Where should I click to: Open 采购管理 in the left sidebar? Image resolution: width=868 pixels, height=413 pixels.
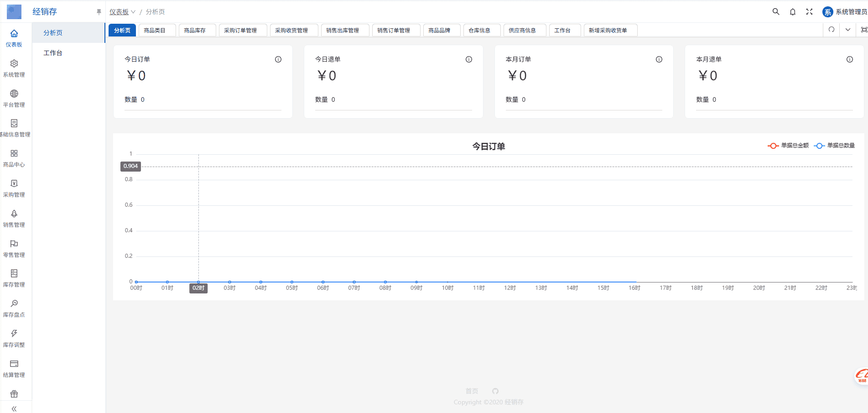tap(14, 188)
